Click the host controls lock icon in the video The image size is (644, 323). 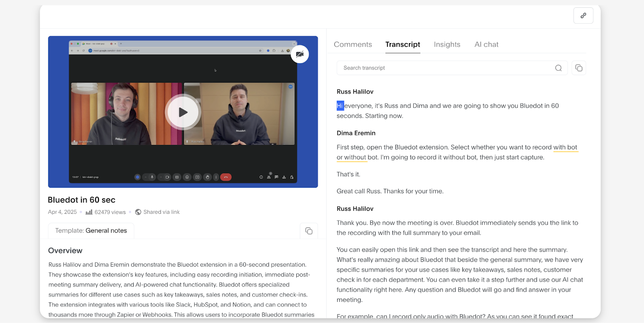pos(292,177)
